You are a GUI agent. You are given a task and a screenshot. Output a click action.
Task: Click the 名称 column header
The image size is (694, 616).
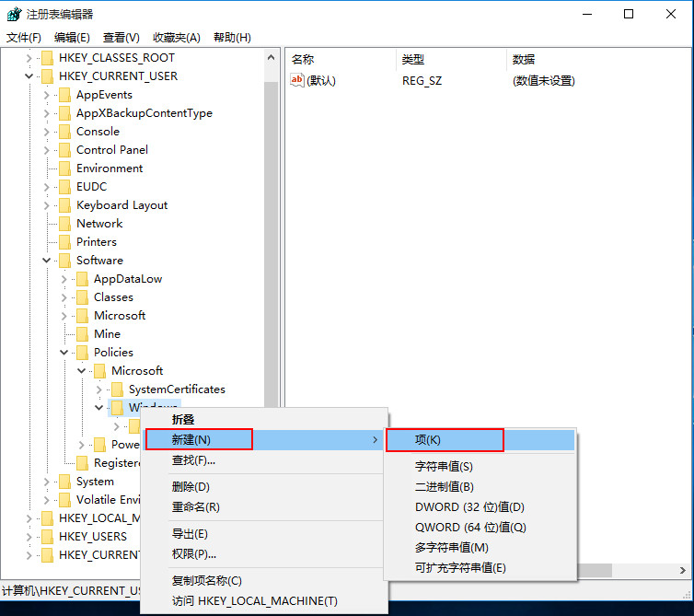[341, 59]
